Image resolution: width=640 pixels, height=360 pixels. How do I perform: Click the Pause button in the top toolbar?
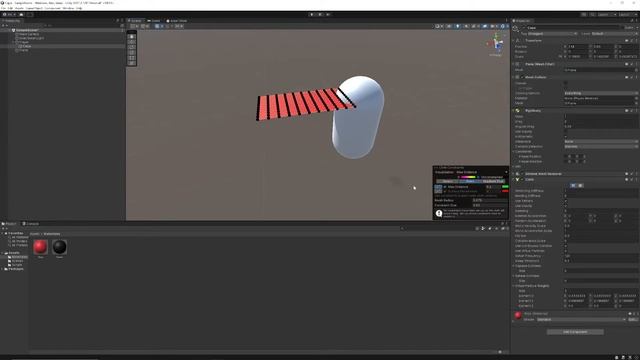[320, 14]
